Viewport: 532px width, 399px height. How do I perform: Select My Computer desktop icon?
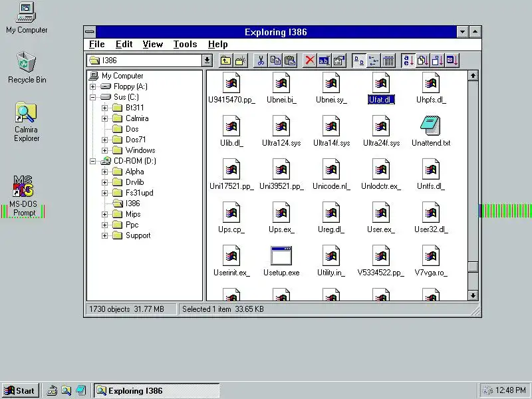click(27, 18)
